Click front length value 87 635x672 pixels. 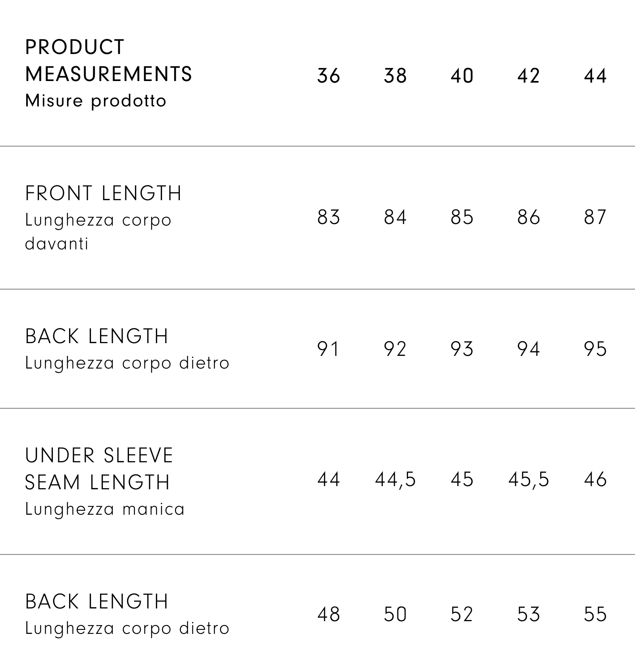[x=595, y=217]
